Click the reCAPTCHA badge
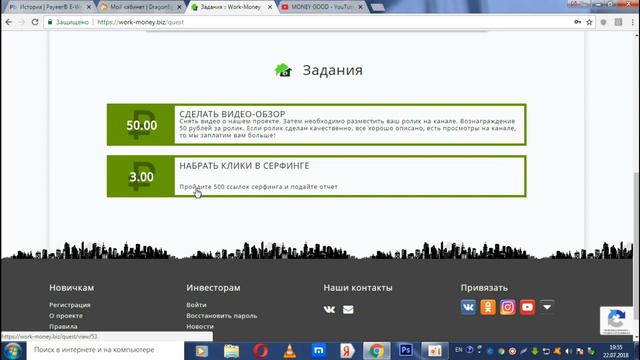640x360 pixels. [x=616, y=320]
